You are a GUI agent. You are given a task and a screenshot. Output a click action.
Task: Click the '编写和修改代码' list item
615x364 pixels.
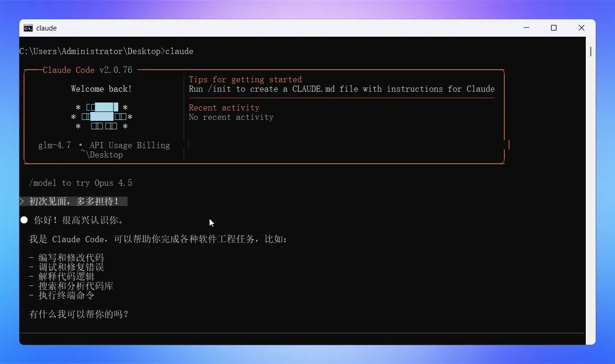(x=71, y=258)
